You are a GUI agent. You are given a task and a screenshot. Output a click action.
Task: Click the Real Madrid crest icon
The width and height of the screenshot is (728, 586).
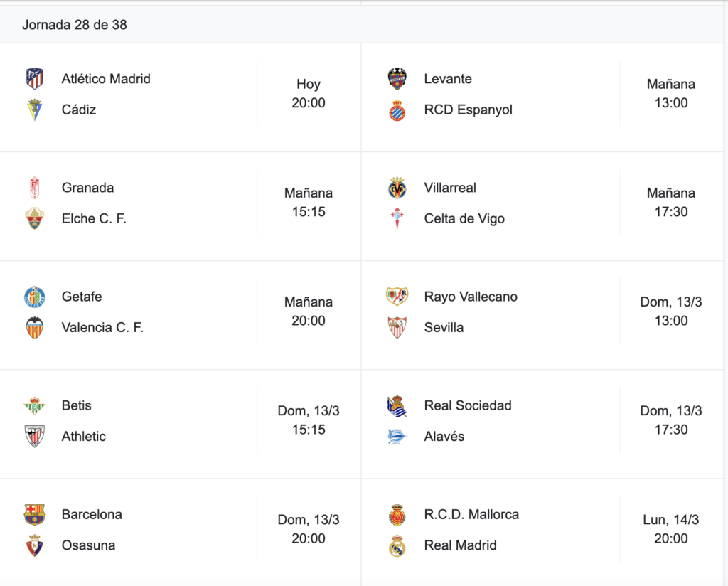click(397, 545)
